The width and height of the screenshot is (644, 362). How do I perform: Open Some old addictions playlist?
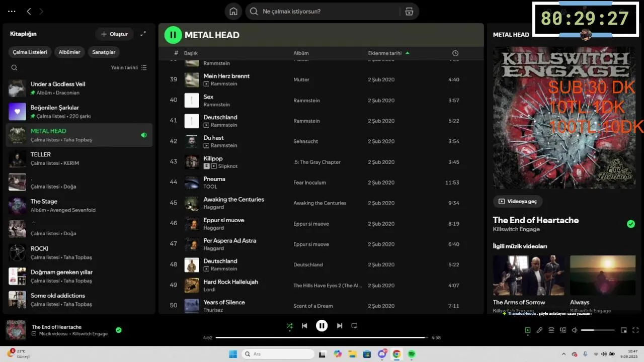(79, 300)
